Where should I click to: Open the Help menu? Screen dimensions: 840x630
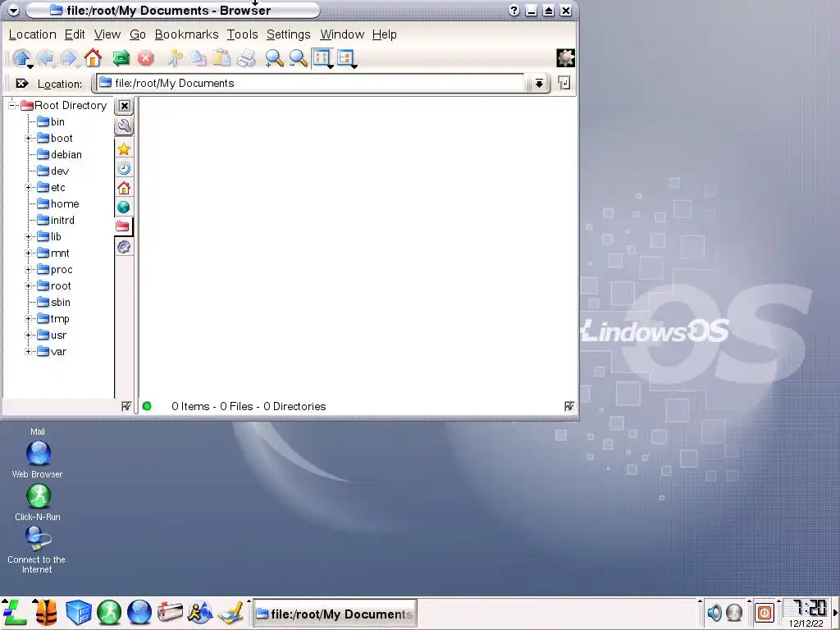click(x=384, y=34)
